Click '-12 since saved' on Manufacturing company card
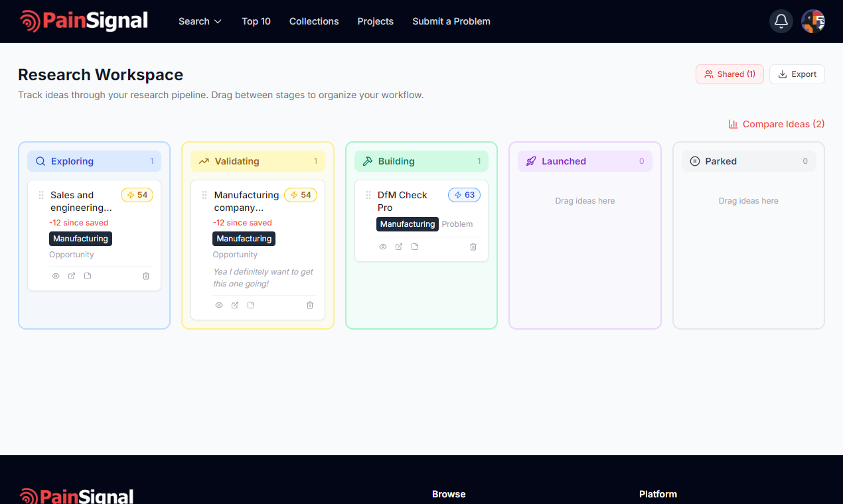 click(242, 223)
